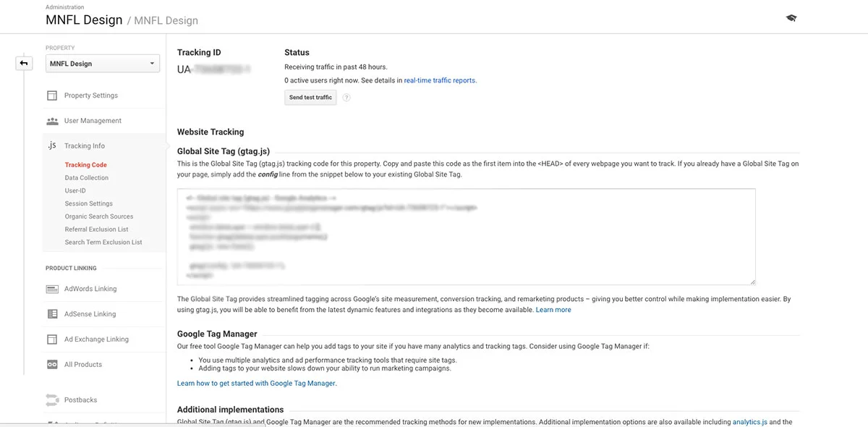Open Organic Search Sources
Screen dimensions: 868x427
click(x=99, y=216)
